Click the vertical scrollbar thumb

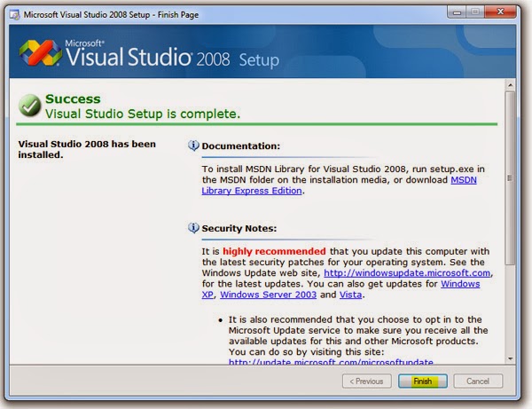(x=510, y=177)
